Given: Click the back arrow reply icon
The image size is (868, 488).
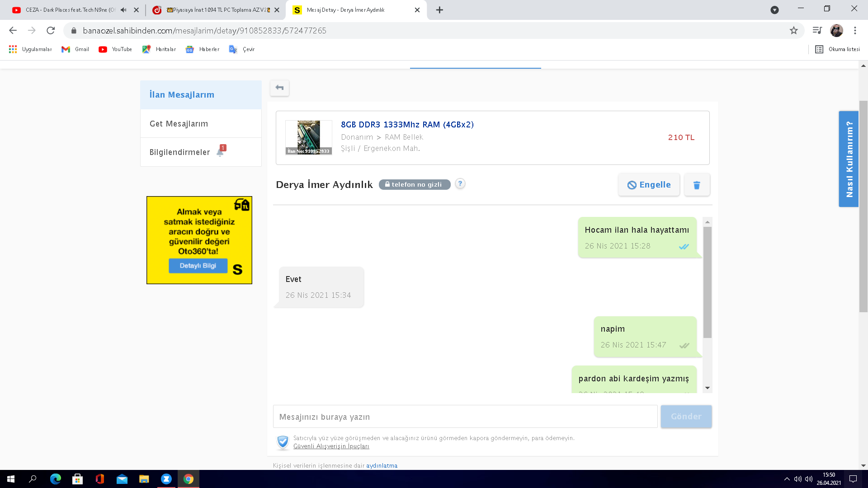Looking at the screenshot, I should [279, 88].
